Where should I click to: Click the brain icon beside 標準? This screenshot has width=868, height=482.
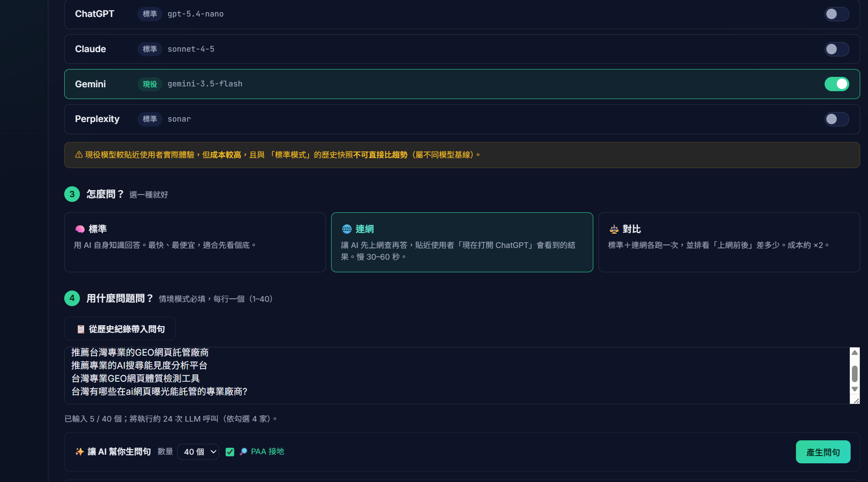(x=80, y=229)
